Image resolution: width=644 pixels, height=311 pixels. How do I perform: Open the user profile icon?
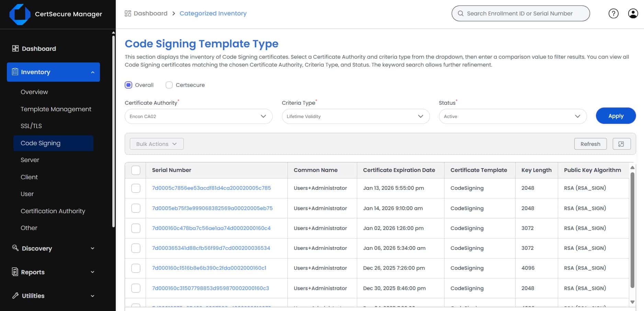(x=633, y=13)
